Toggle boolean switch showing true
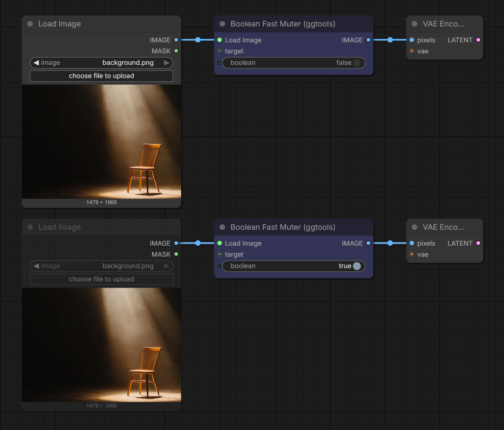 tap(357, 266)
